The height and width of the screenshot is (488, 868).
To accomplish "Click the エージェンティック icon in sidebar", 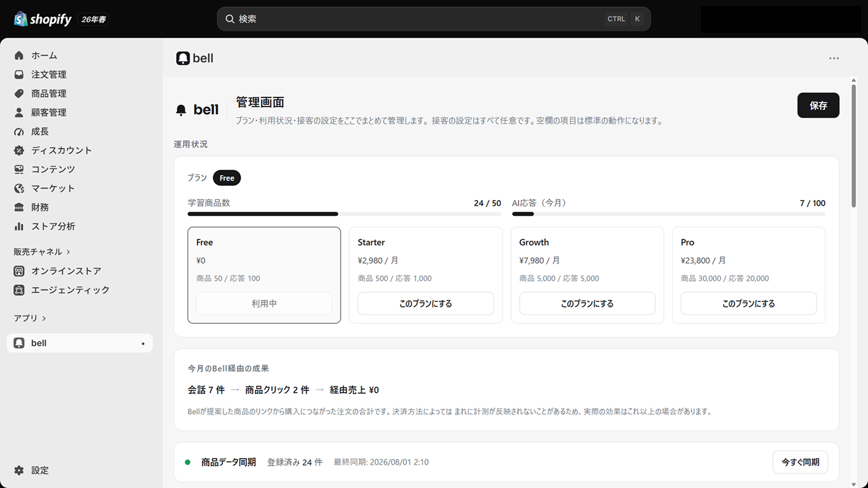I will [x=19, y=290].
